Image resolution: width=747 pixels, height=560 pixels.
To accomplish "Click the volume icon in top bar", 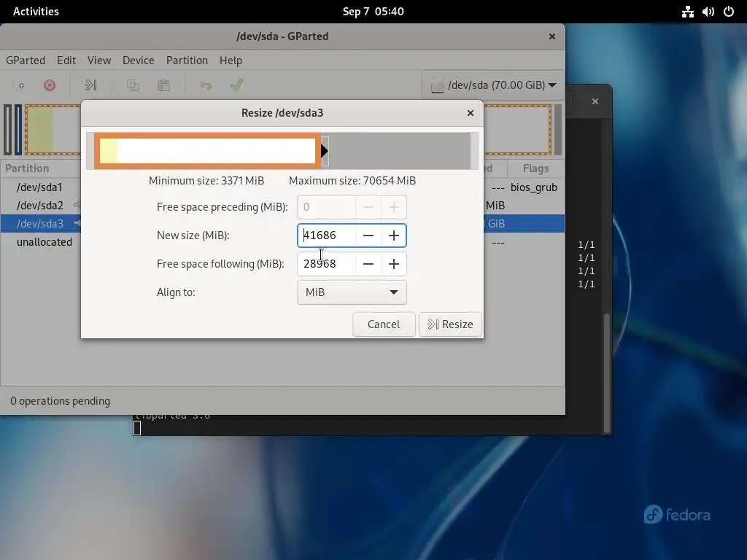I will coord(708,12).
